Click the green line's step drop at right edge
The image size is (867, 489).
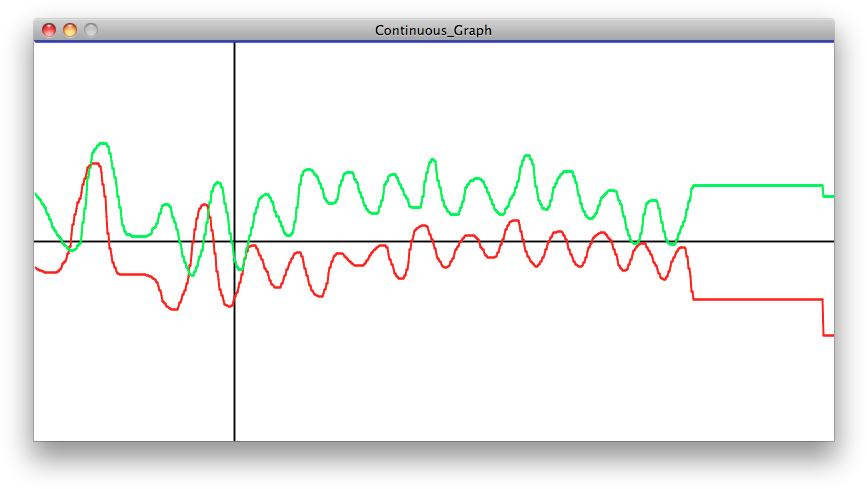[822, 190]
